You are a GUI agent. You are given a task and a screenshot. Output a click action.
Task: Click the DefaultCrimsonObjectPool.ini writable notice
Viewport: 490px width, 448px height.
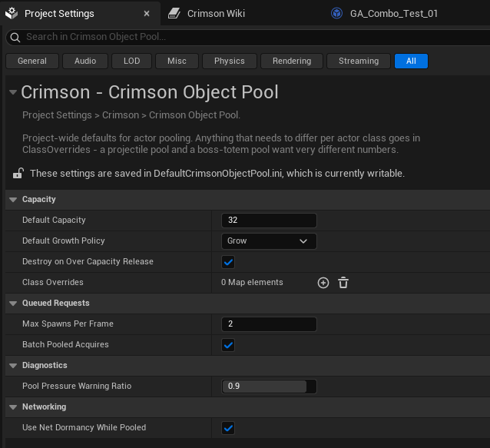click(217, 174)
